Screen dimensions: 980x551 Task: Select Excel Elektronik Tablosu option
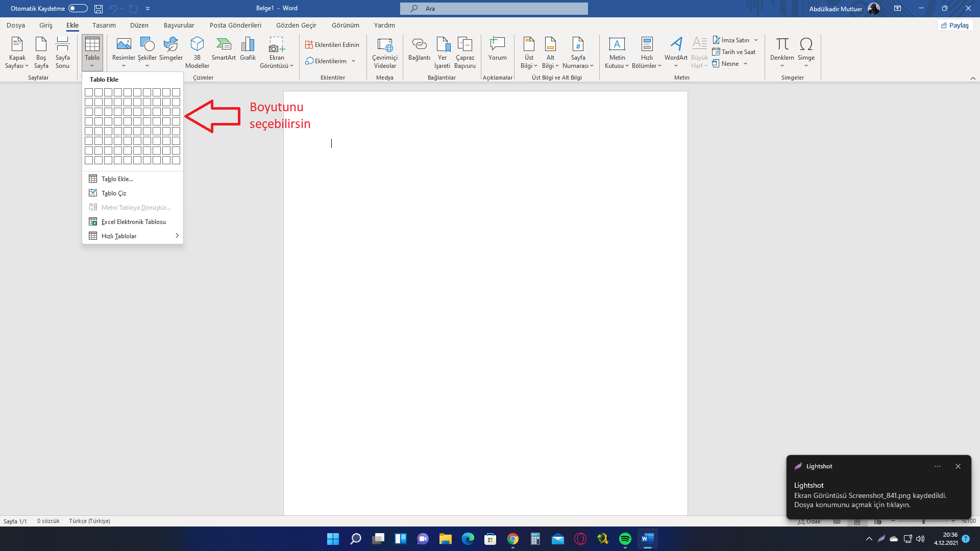coord(133,222)
